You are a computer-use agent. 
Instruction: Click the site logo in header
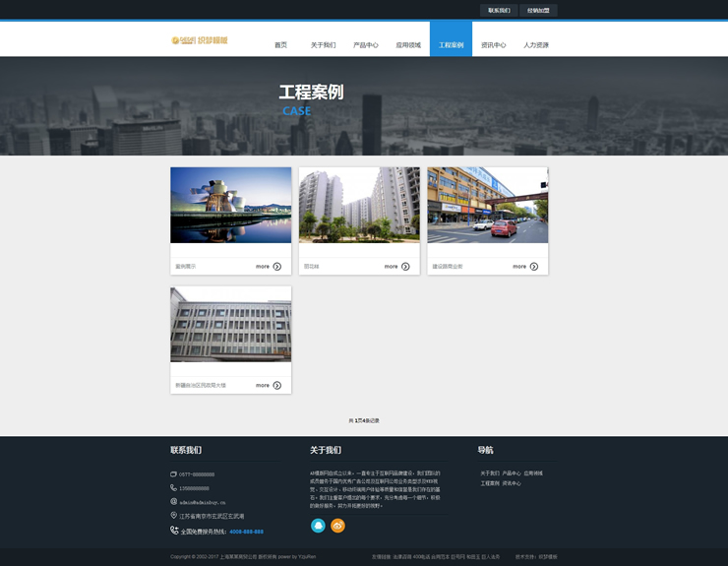pyautogui.click(x=199, y=40)
